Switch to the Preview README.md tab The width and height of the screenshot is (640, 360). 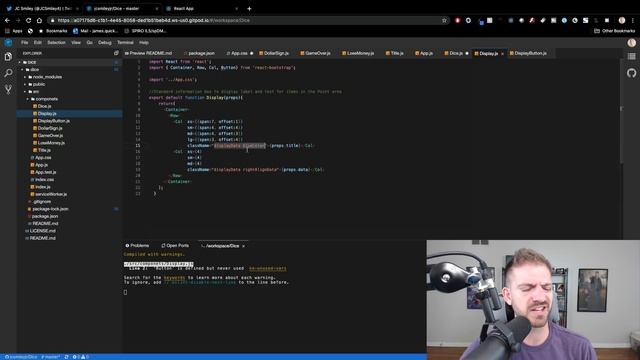tap(149, 53)
